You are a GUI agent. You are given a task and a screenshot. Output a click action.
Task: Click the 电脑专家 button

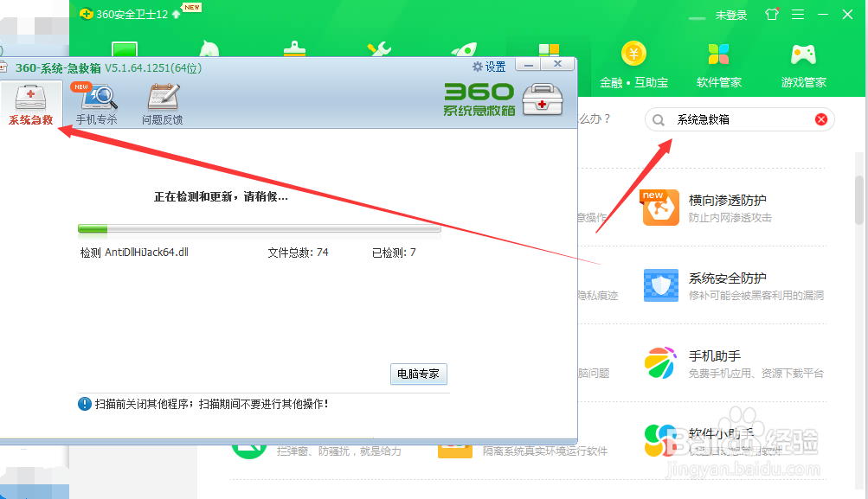click(418, 374)
